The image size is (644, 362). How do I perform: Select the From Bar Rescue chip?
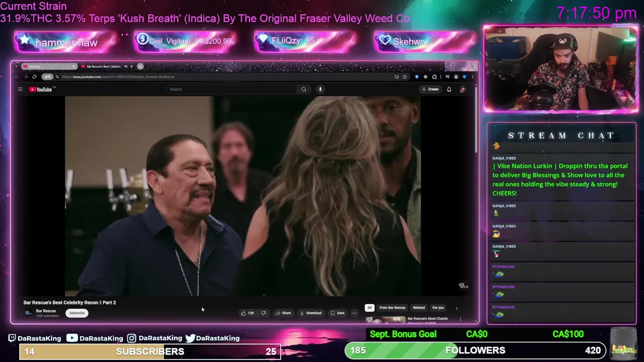click(x=392, y=308)
